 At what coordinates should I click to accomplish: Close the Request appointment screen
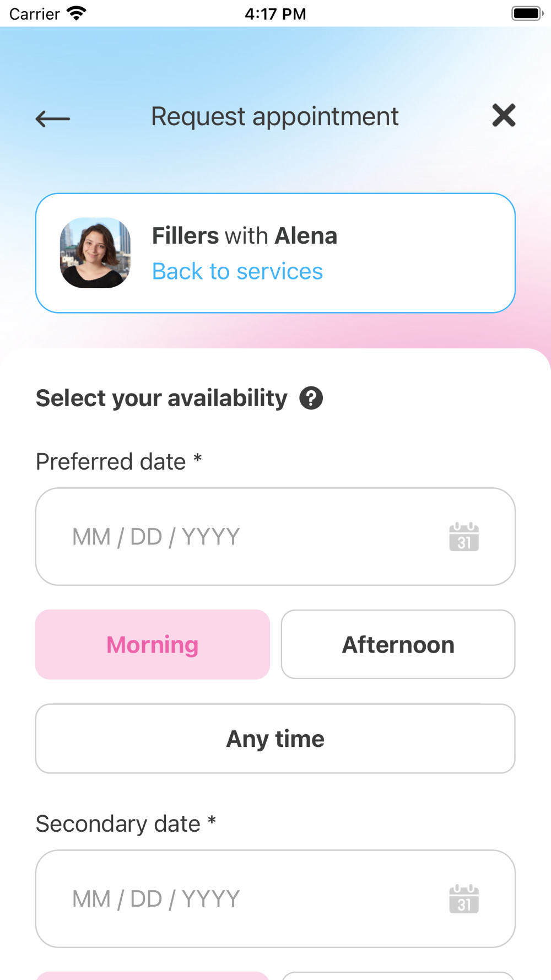[x=504, y=115]
